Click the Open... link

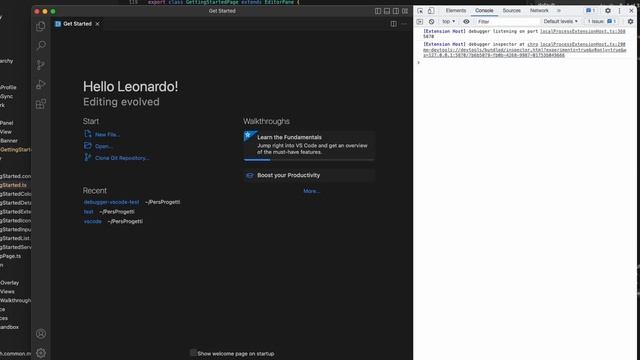(x=104, y=146)
